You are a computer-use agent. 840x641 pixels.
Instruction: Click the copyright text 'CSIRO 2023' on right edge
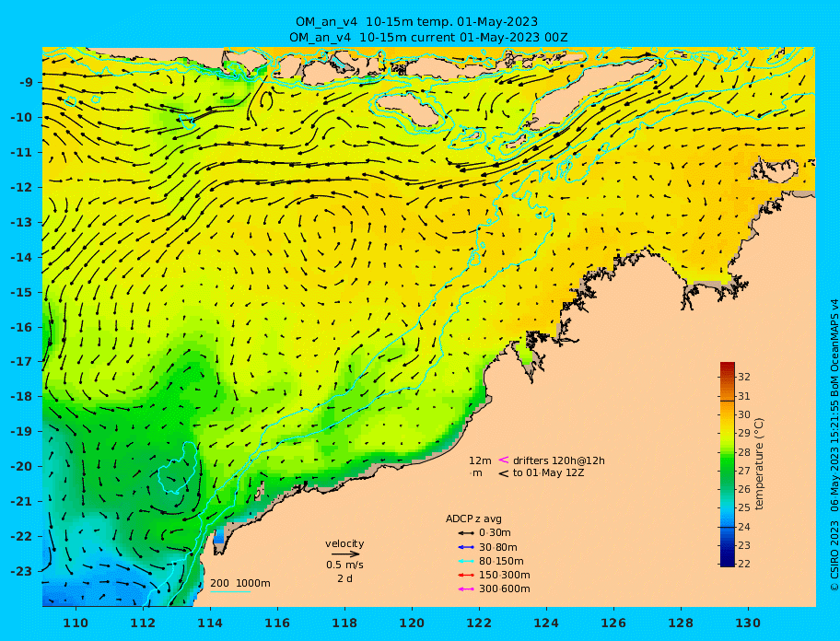(834, 556)
